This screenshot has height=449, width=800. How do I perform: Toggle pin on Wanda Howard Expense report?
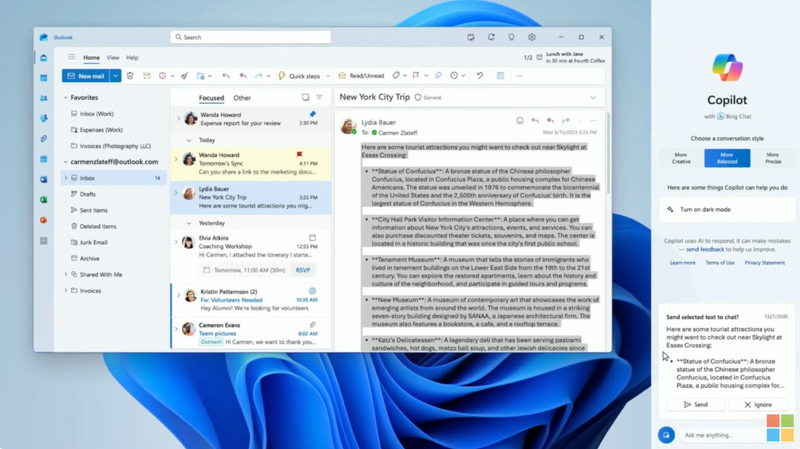point(312,114)
